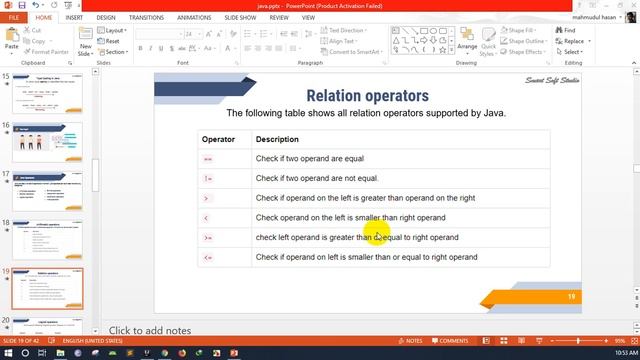
Task: Open Task View on the taskbar
Action: [42, 353]
